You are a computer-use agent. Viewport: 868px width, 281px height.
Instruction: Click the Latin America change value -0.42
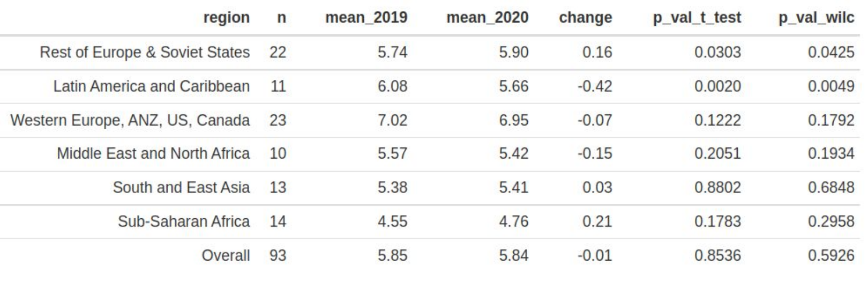tap(594, 86)
